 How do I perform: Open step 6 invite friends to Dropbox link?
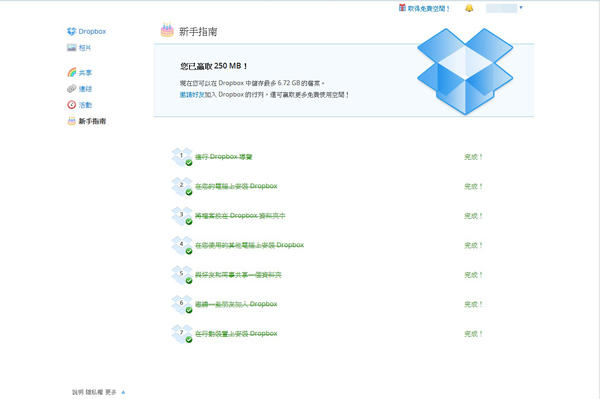pyautogui.click(x=236, y=304)
